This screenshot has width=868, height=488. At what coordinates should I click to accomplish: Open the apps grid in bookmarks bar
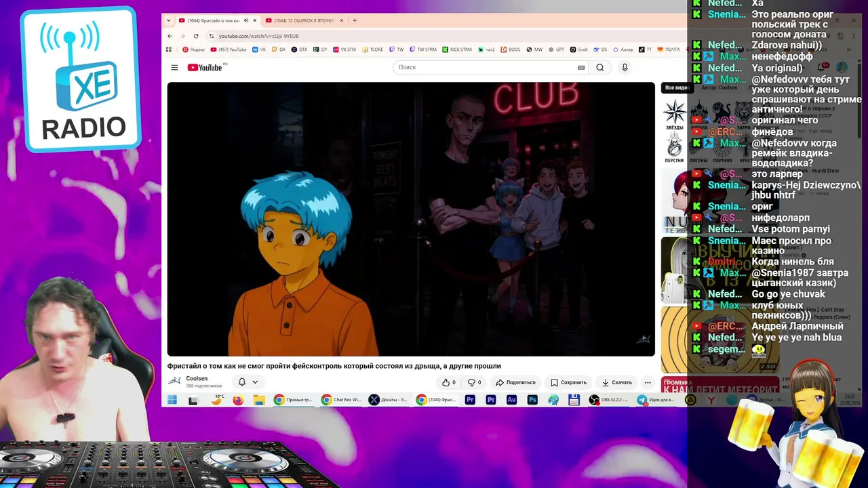tap(170, 49)
